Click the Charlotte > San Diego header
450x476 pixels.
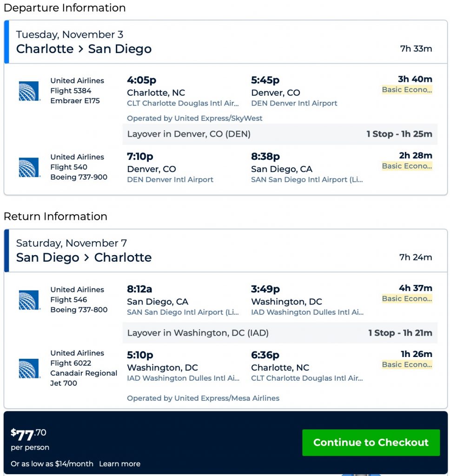click(84, 49)
